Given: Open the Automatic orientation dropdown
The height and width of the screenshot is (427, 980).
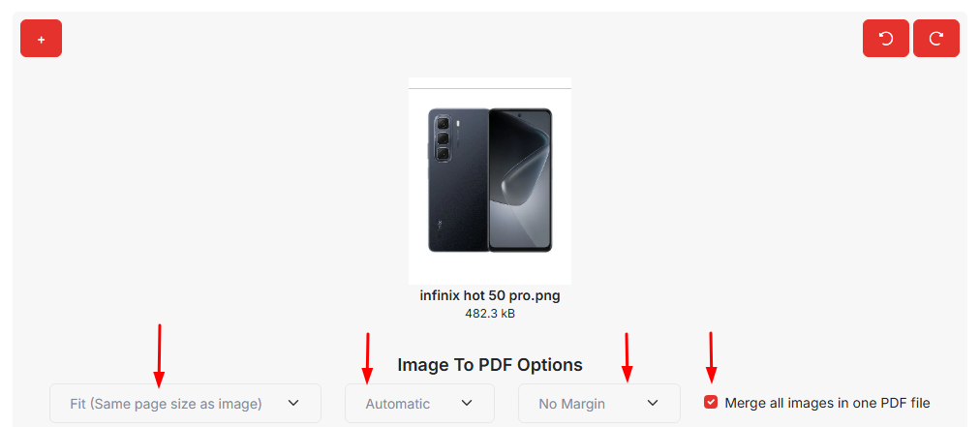Looking at the screenshot, I should pyautogui.click(x=398, y=404).
